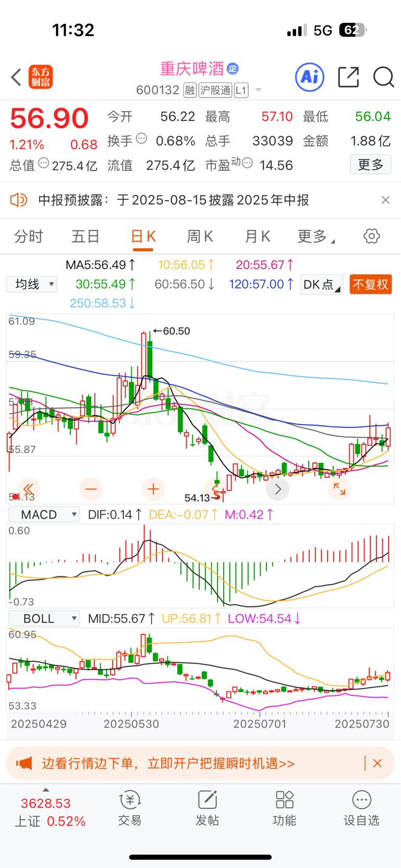Switch to the 分时 tab

click(28, 237)
